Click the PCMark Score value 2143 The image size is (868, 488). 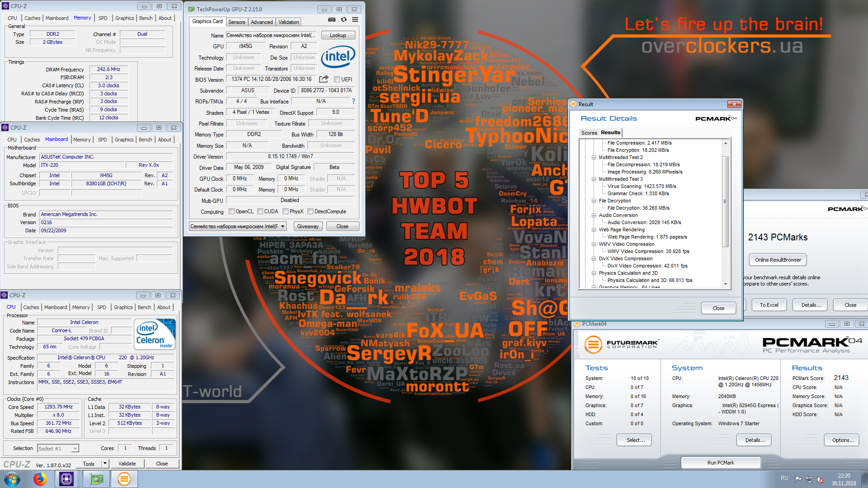coord(841,378)
